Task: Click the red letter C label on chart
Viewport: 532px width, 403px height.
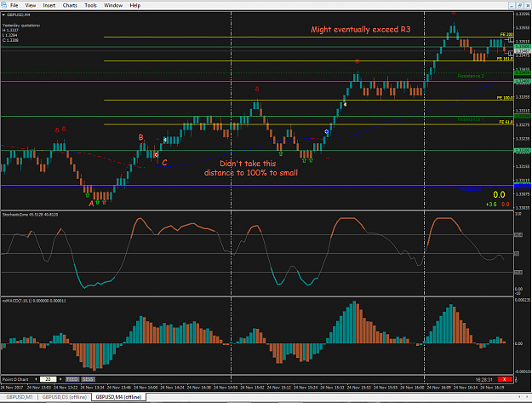Action: point(164,163)
